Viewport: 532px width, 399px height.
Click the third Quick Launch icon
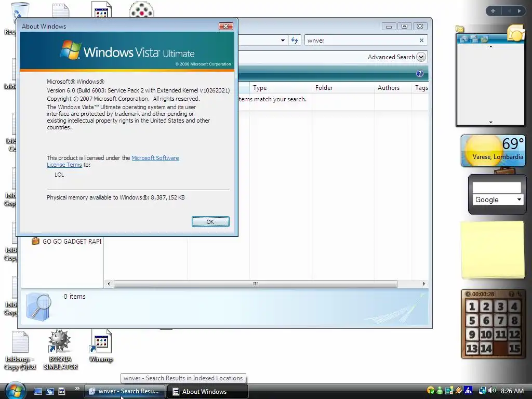click(x=62, y=391)
